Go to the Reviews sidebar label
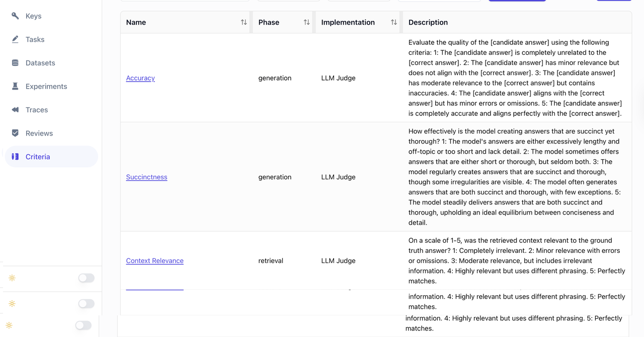644x337 pixels. tap(39, 133)
